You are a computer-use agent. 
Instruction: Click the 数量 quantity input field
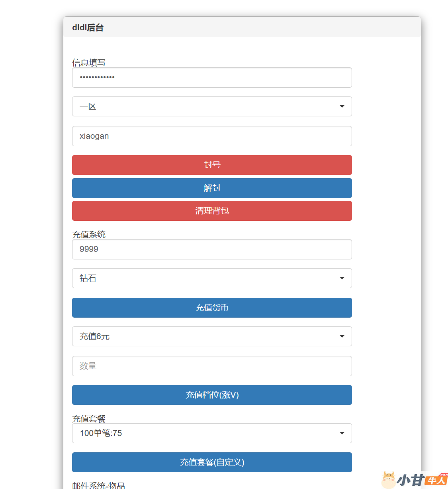click(x=211, y=366)
